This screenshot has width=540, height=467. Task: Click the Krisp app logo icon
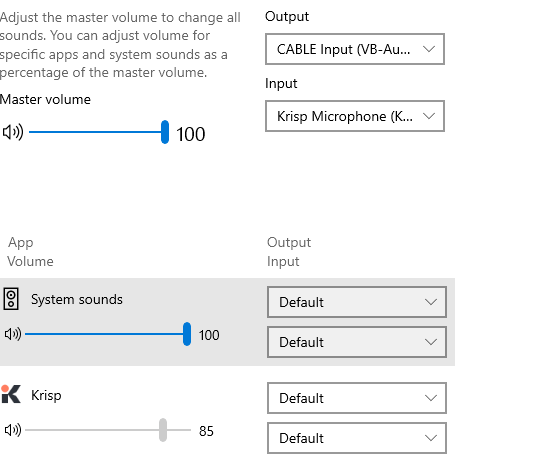11,394
